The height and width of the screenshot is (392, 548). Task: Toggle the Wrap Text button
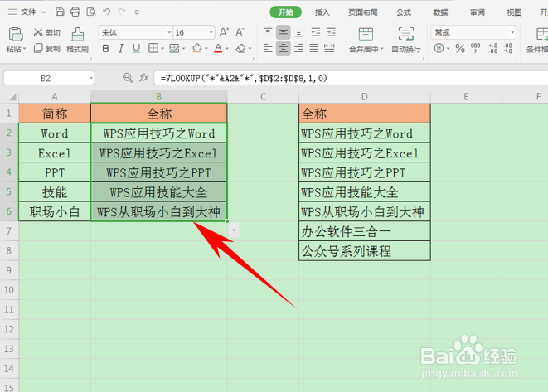406,40
